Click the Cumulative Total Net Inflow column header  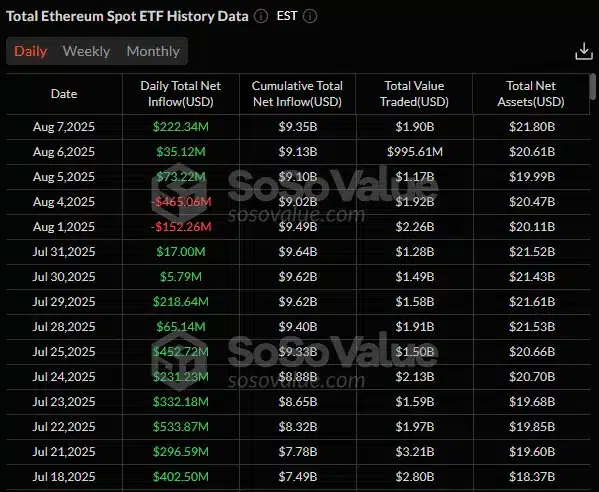[297, 94]
